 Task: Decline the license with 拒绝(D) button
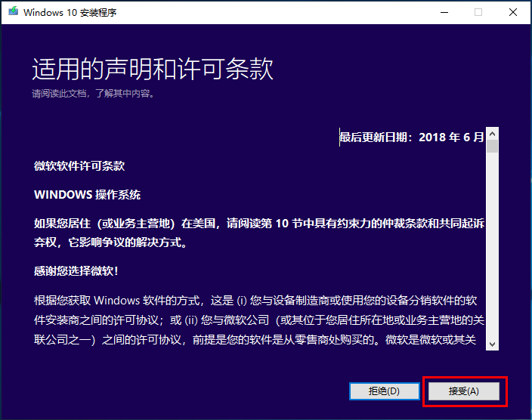click(x=385, y=391)
